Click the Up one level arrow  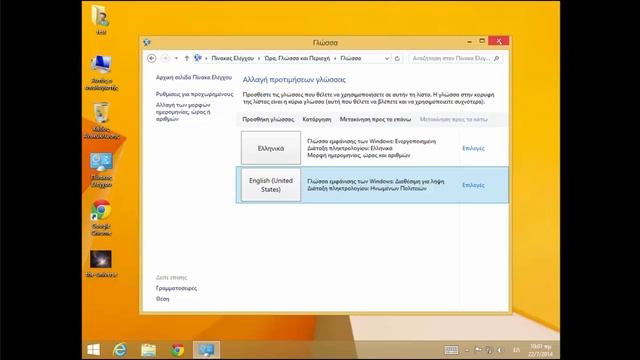coord(187,58)
